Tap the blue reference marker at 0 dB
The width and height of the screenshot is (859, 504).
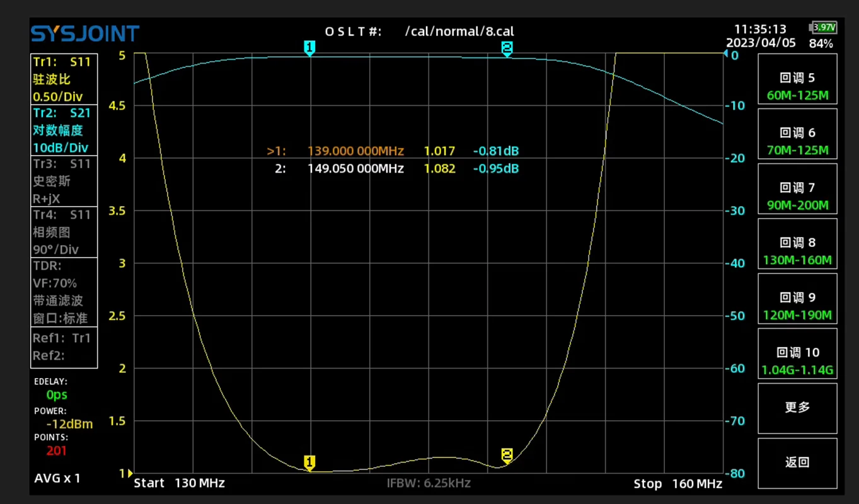[726, 55]
